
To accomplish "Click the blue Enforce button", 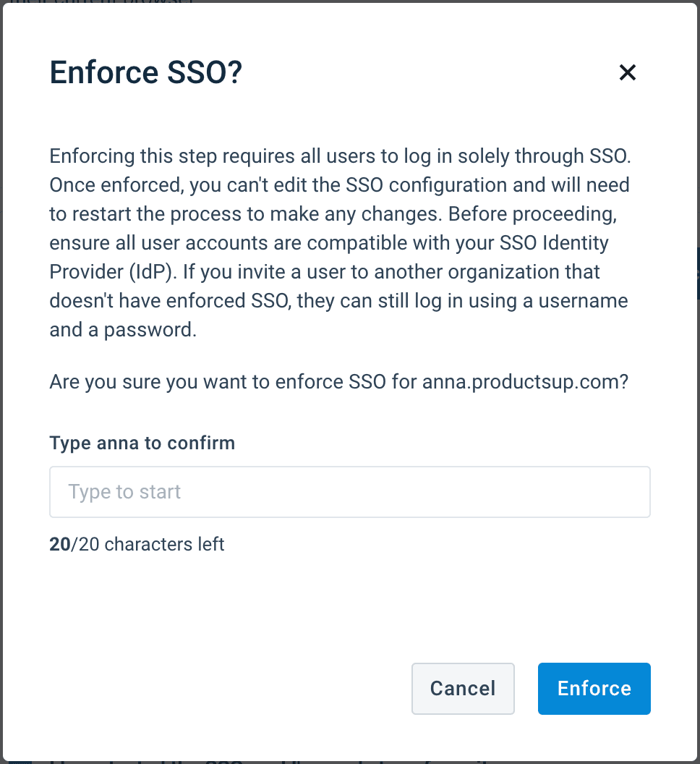I will (594, 688).
